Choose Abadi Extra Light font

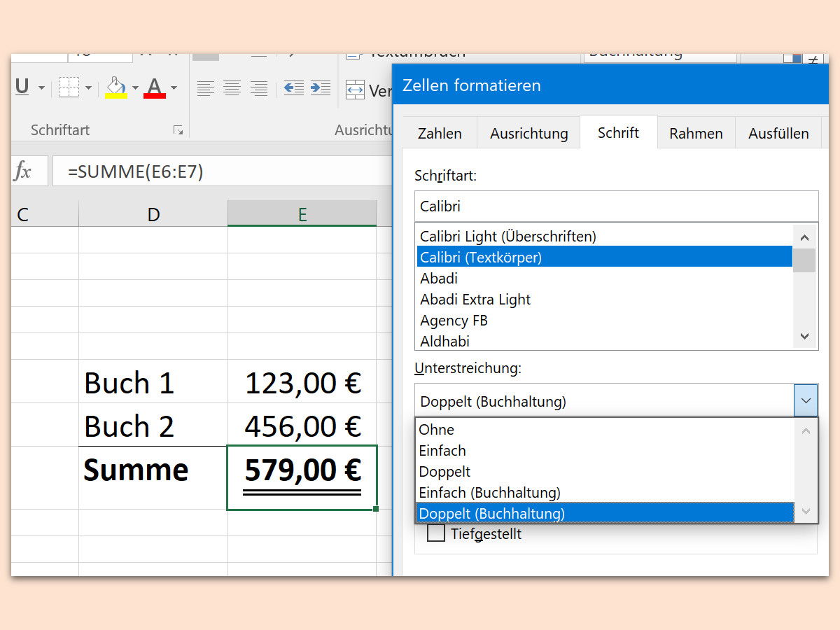(x=605, y=299)
